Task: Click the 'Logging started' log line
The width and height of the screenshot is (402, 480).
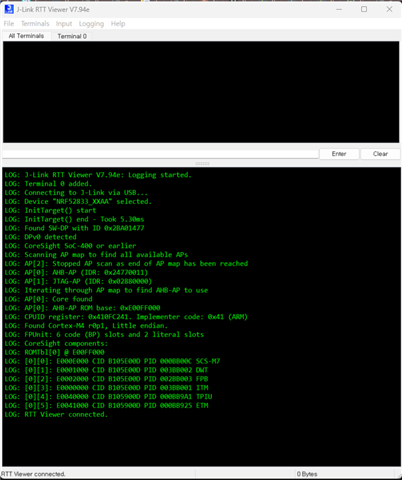Action: pyautogui.click(x=98, y=175)
